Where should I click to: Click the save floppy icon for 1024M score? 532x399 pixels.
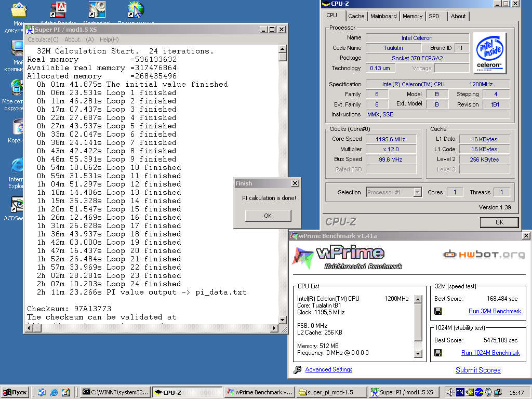click(x=438, y=353)
